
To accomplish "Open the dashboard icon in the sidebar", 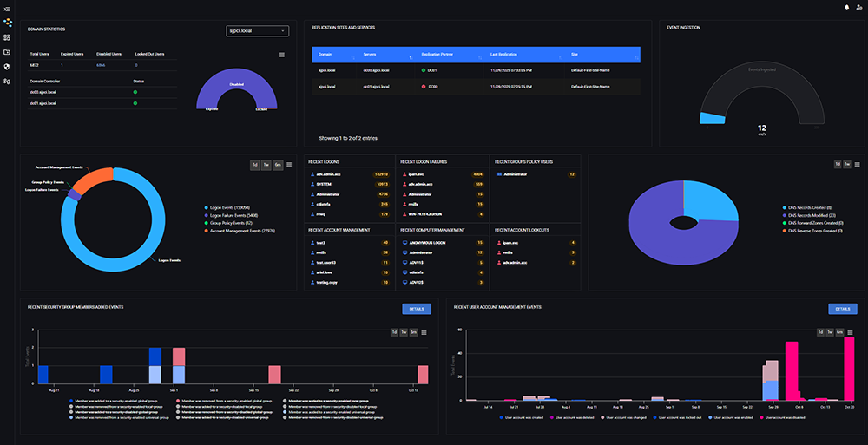I will click(7, 37).
